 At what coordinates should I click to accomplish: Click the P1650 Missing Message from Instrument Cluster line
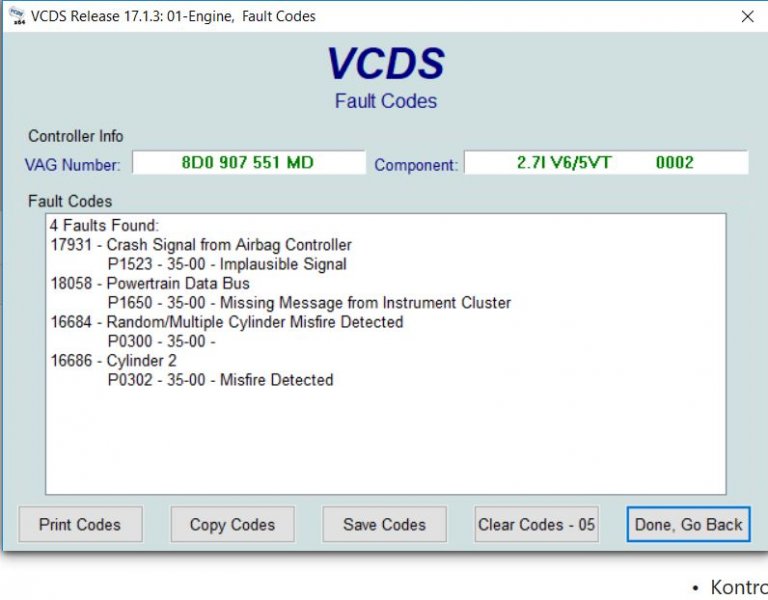(309, 303)
